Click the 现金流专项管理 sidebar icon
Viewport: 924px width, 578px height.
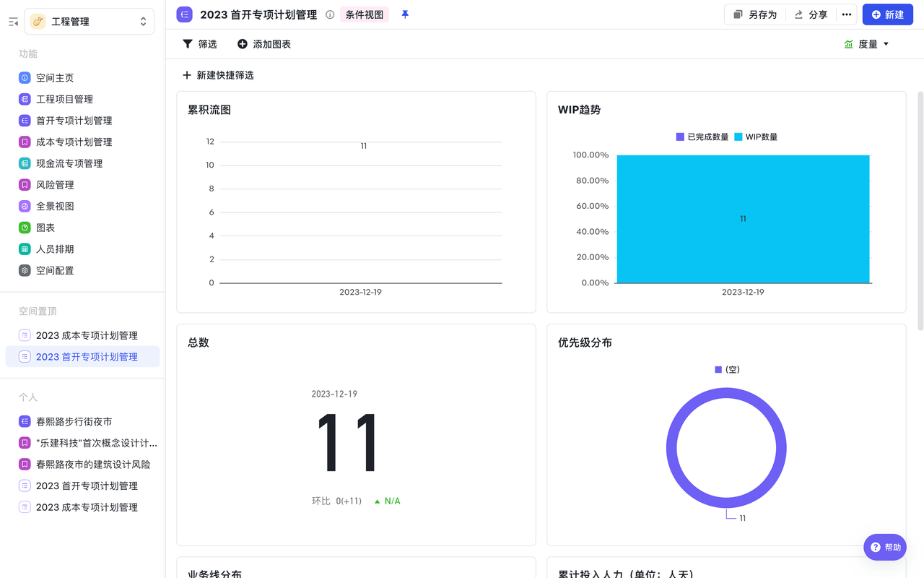coord(25,163)
